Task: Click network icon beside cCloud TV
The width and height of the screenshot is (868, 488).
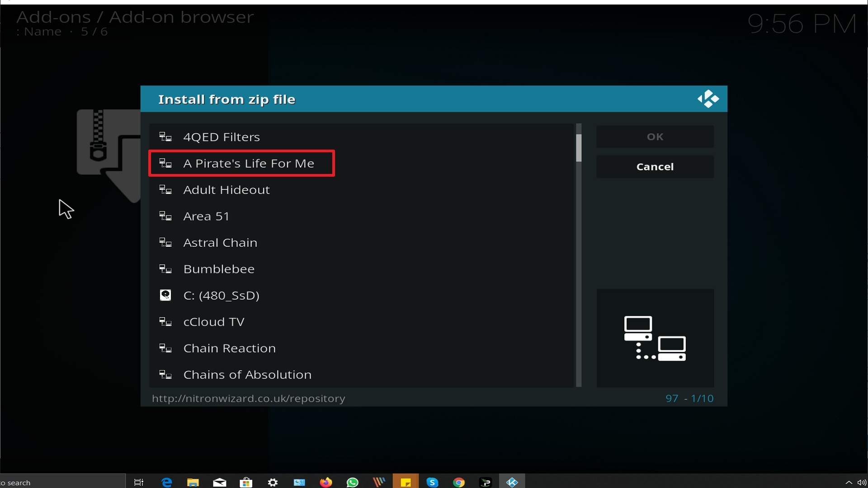Action: pos(165,322)
